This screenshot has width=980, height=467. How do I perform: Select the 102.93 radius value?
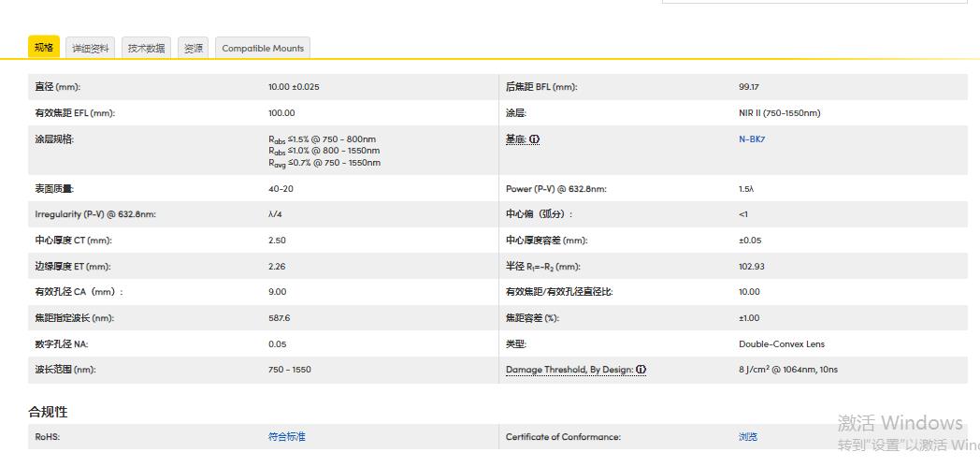[751, 267]
